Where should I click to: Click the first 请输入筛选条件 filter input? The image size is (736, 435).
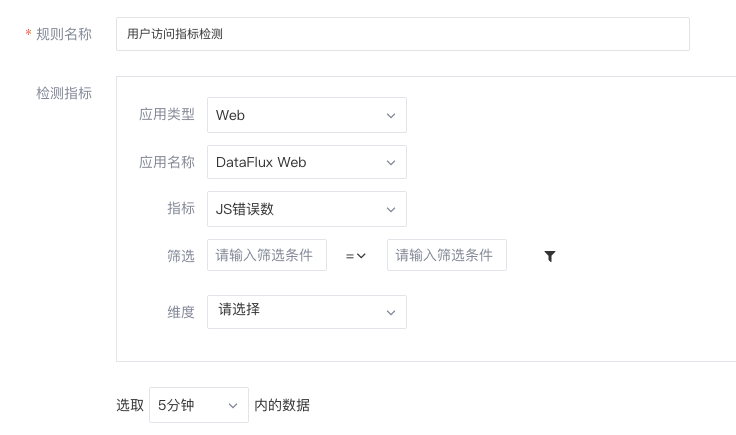pos(267,255)
